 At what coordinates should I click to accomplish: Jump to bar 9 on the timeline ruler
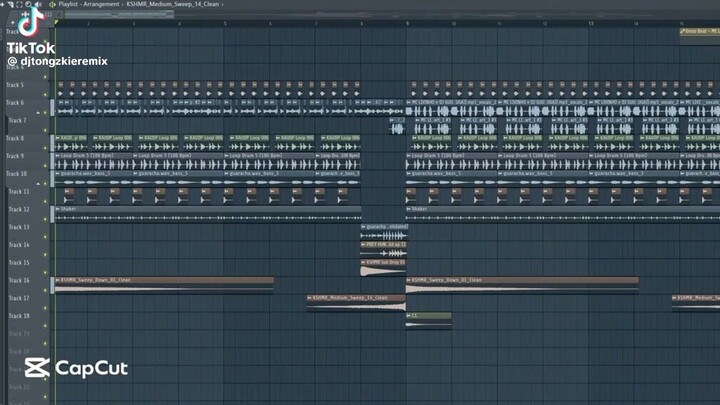pos(408,22)
